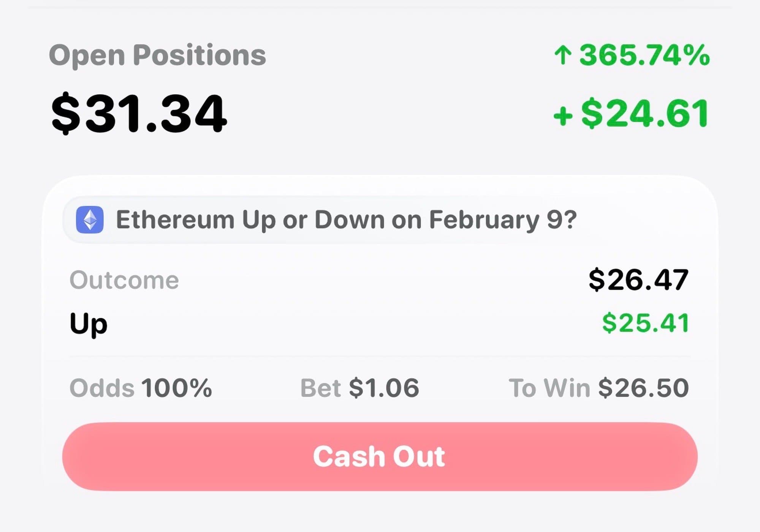Tap the plus sign beside $24.61

pyautogui.click(x=563, y=115)
